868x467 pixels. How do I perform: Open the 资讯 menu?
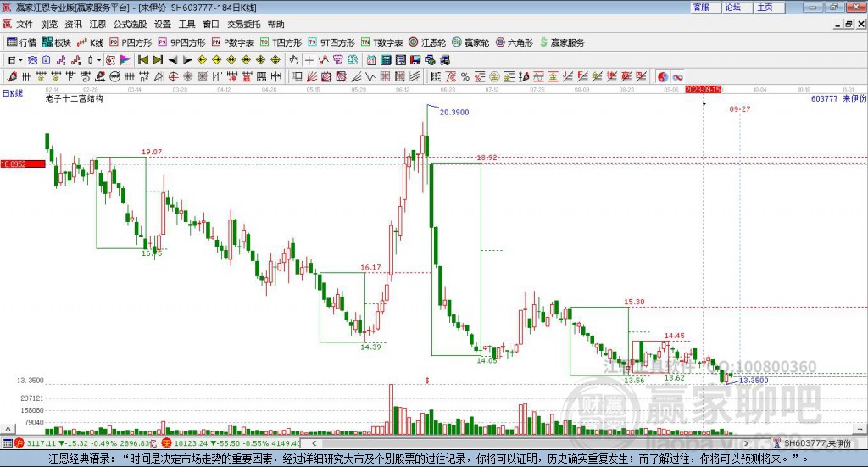pyautogui.click(x=73, y=25)
